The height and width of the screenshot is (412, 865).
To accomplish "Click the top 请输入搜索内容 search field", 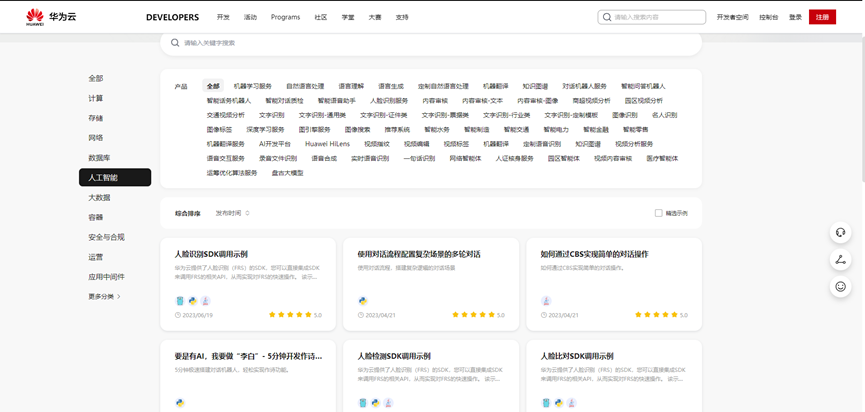I will tap(652, 17).
